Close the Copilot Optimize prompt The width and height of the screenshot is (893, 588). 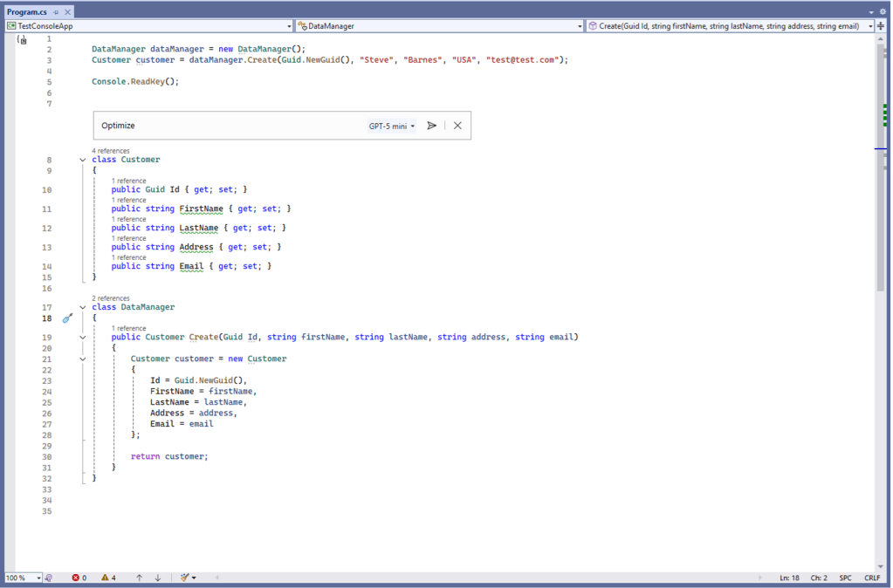point(457,125)
